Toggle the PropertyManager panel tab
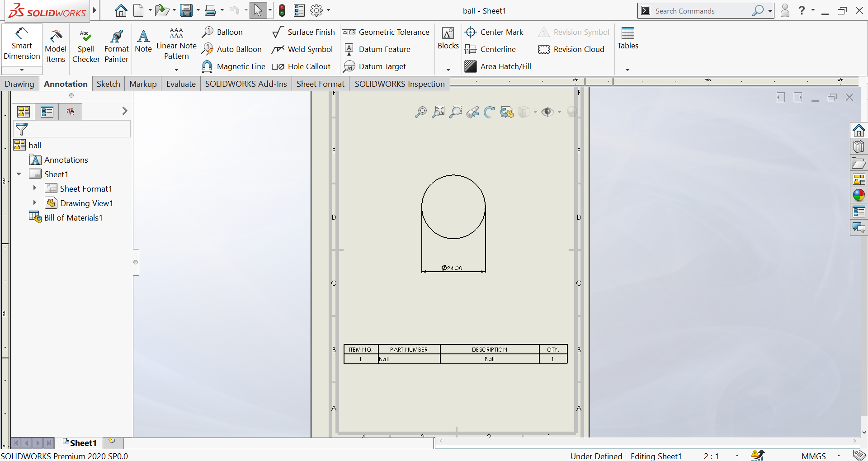 (x=47, y=111)
